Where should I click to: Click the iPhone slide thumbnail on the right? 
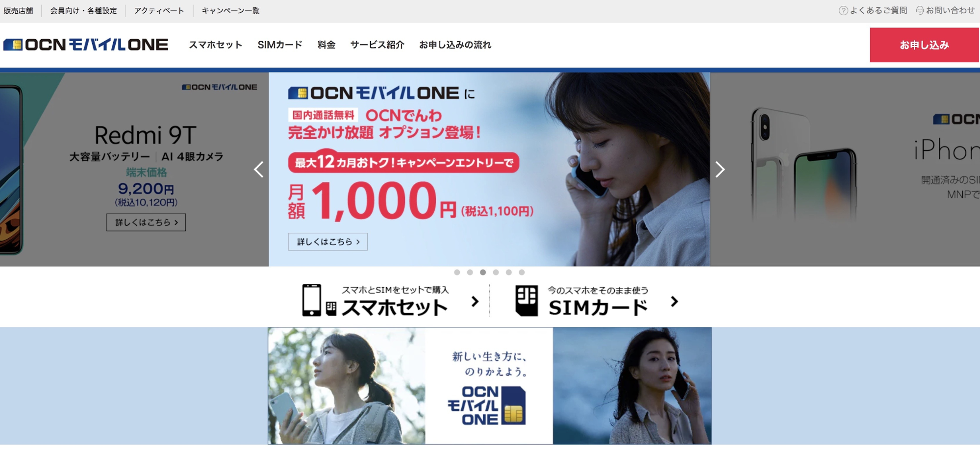pyautogui.click(x=845, y=169)
